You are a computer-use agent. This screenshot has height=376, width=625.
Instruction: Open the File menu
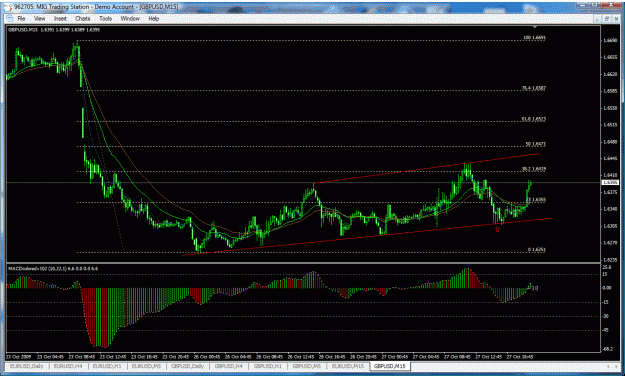click(x=21, y=18)
